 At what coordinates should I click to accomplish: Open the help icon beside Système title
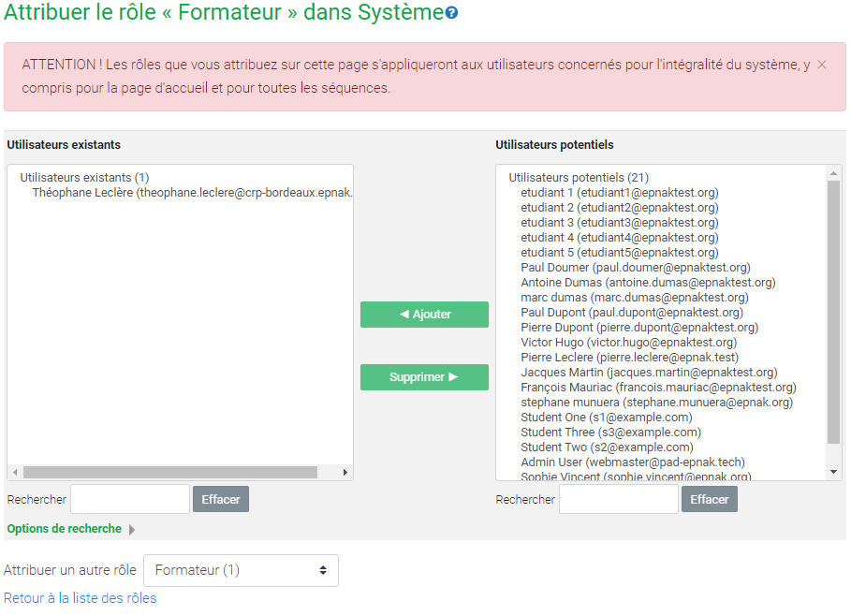[x=451, y=12]
